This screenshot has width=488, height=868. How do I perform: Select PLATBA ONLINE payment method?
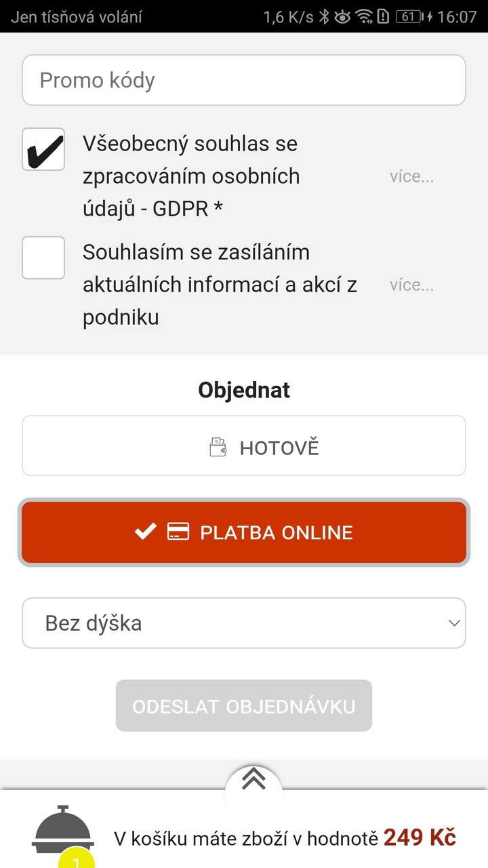tap(244, 532)
